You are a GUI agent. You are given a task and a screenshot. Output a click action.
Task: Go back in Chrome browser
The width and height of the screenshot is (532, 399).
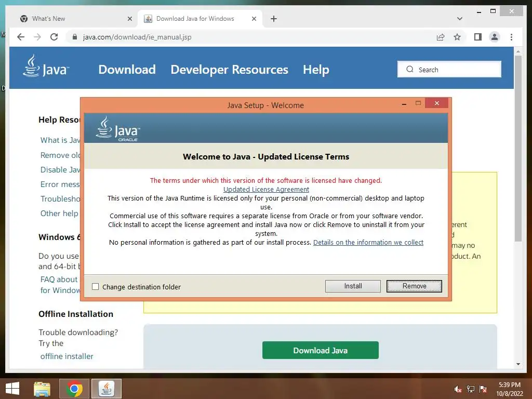click(x=21, y=37)
